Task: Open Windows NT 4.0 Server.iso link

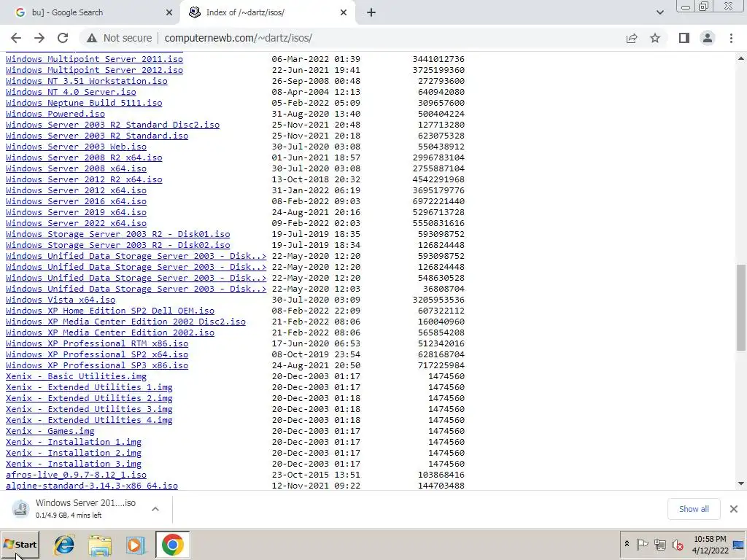Action: tap(71, 92)
